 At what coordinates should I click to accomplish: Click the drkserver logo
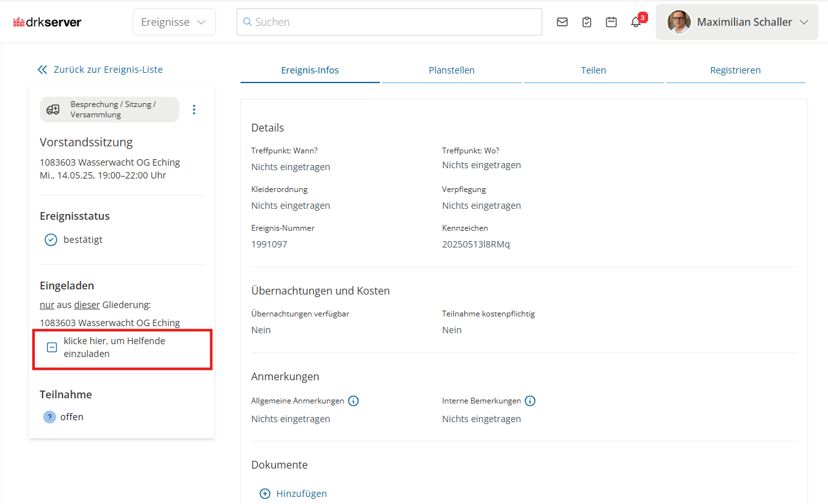[x=48, y=22]
